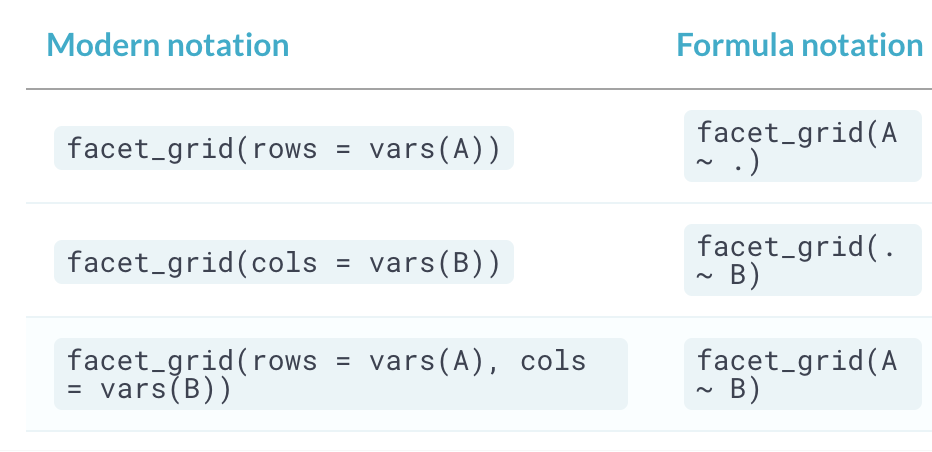Viewport: 932px width, 452px height.
Task: Select the facet_grid(cols = vars(B)) code snippet
Action: coord(283,262)
